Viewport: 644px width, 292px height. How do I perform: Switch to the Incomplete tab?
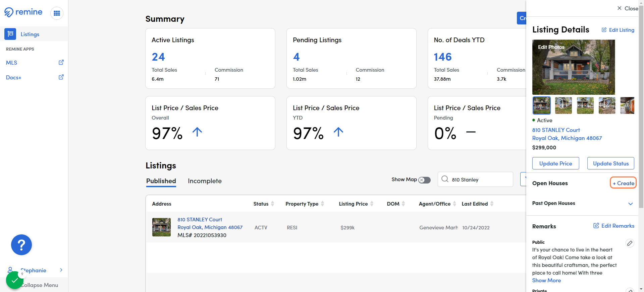[205, 181]
